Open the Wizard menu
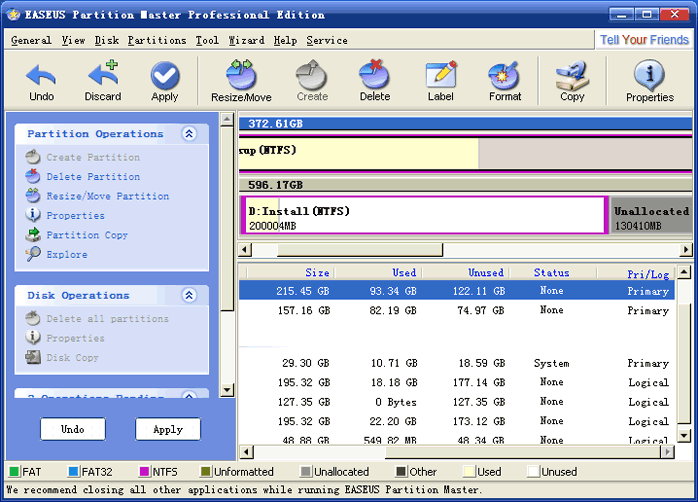Screen dimensions: 698x502 coord(246,40)
